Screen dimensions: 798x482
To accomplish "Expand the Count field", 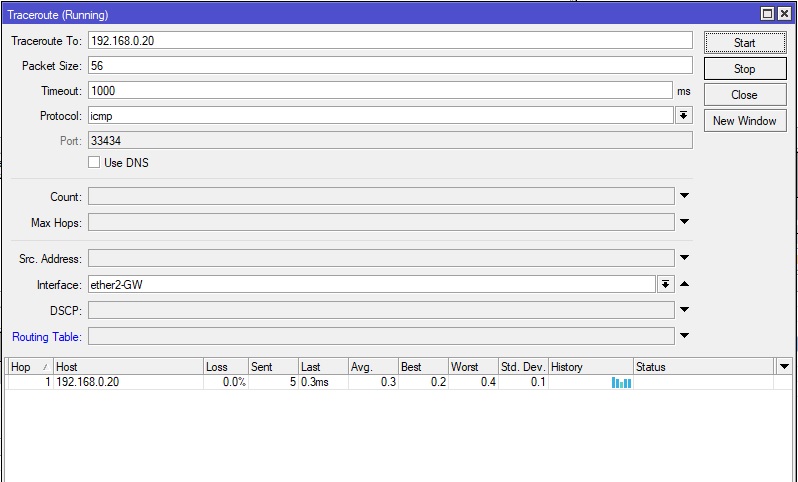I will 685,196.
